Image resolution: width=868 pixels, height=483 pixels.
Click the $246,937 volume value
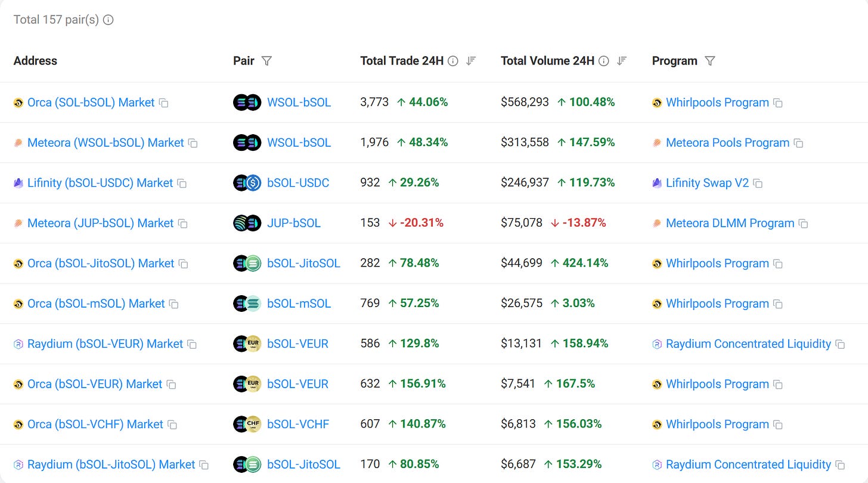(x=525, y=183)
